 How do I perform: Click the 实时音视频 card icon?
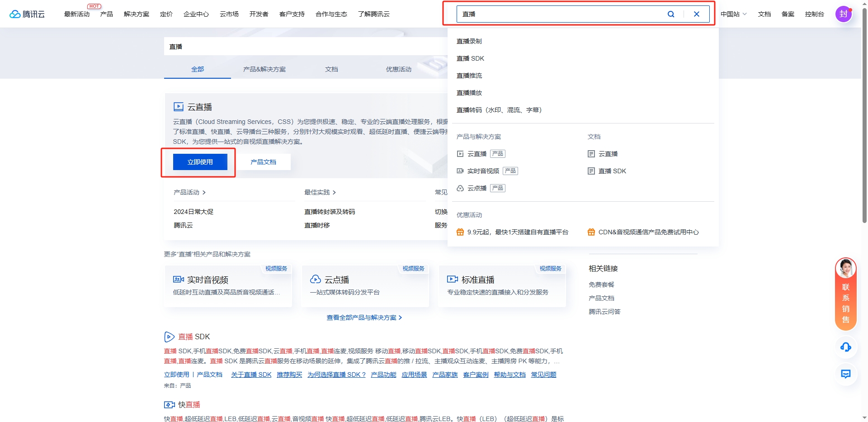point(179,280)
